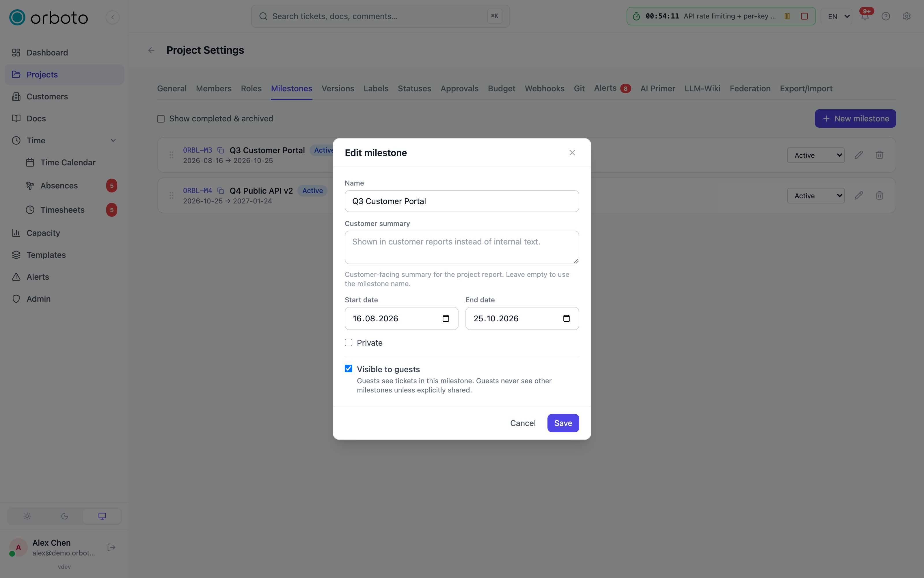The height and width of the screenshot is (578, 924).
Task: Switch to dark theme moon icon
Action: [64, 516]
